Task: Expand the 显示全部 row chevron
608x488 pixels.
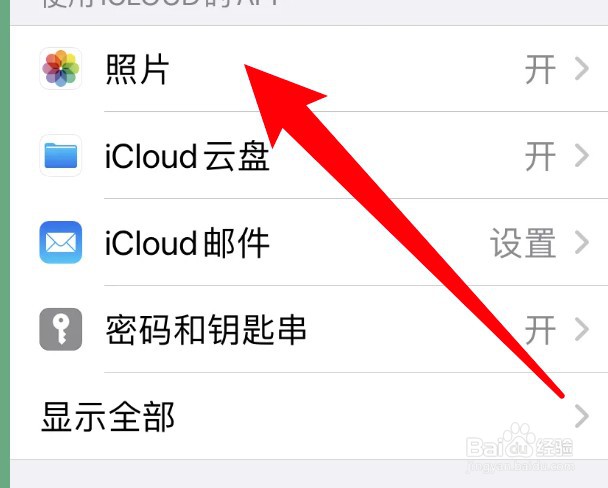Action: click(x=582, y=416)
